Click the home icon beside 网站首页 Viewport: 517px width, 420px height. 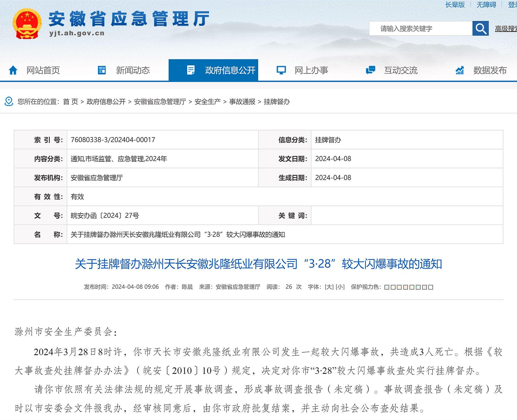click(13, 70)
